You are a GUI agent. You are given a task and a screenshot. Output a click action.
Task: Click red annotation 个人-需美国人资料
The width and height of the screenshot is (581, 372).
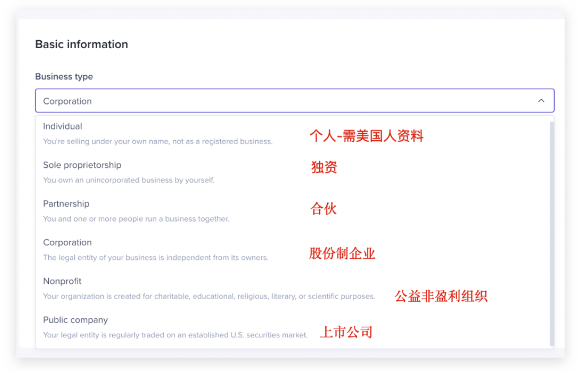(x=366, y=136)
